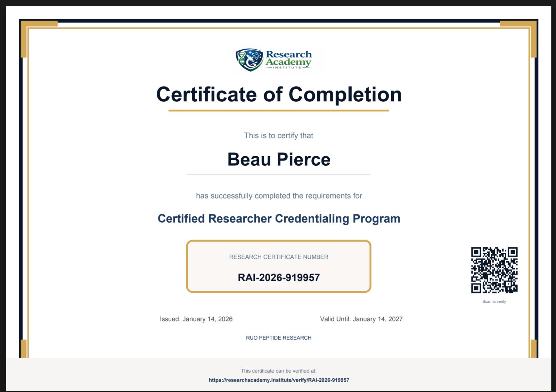Select the DNA helix graphic in the logo
The width and height of the screenshot is (556, 392).
coord(242,59)
